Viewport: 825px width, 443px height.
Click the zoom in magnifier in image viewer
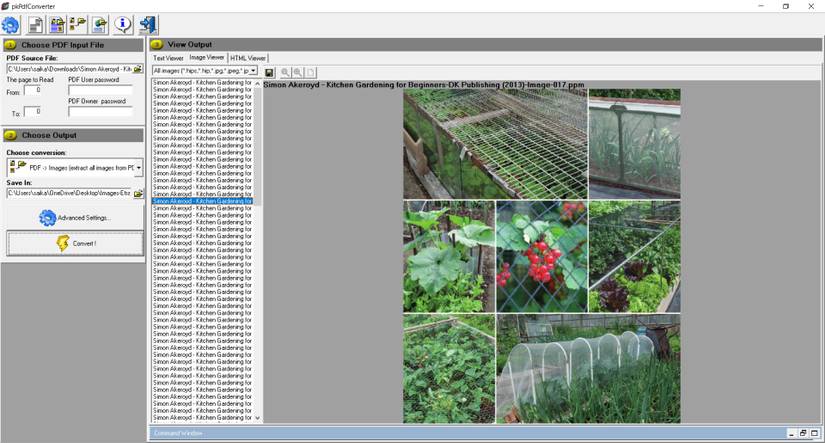tap(285, 72)
